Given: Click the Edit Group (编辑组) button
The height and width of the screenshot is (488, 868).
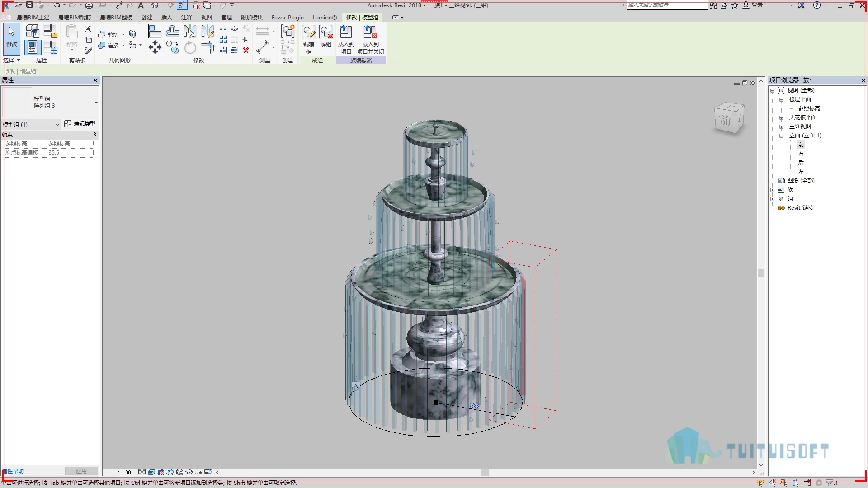Looking at the screenshot, I should point(309,40).
